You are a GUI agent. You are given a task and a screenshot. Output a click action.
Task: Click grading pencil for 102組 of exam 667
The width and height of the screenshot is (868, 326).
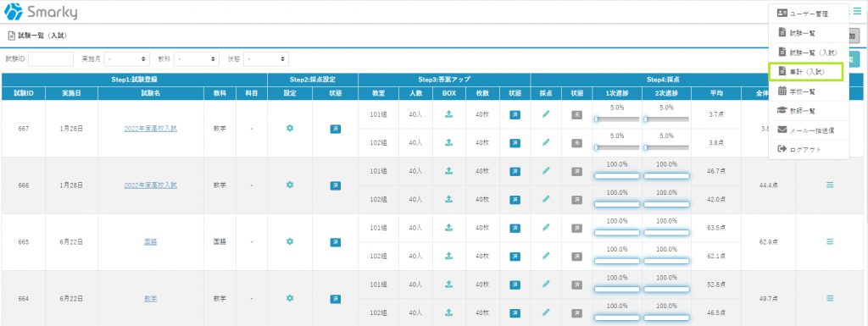pyautogui.click(x=546, y=142)
